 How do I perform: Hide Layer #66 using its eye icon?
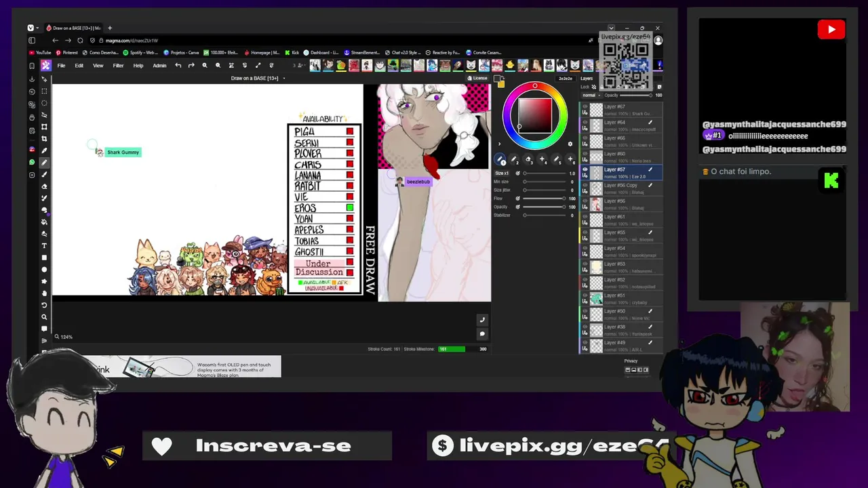[585, 138]
